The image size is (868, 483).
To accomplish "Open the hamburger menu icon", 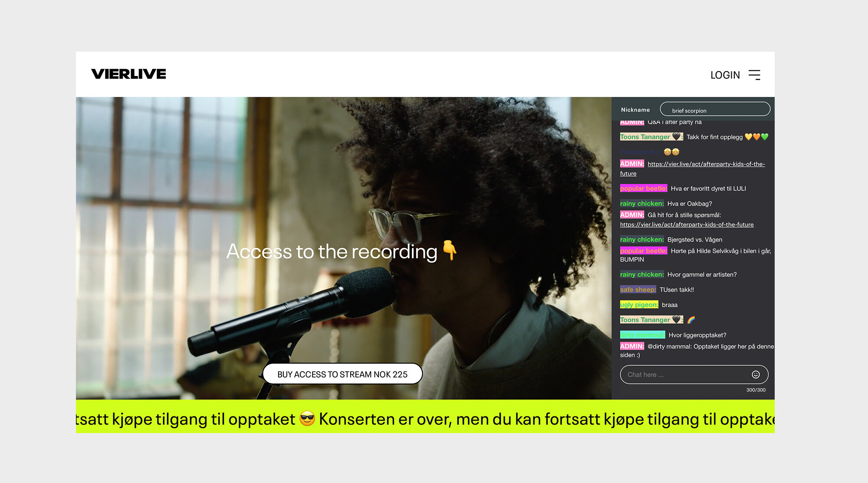I will (x=754, y=75).
